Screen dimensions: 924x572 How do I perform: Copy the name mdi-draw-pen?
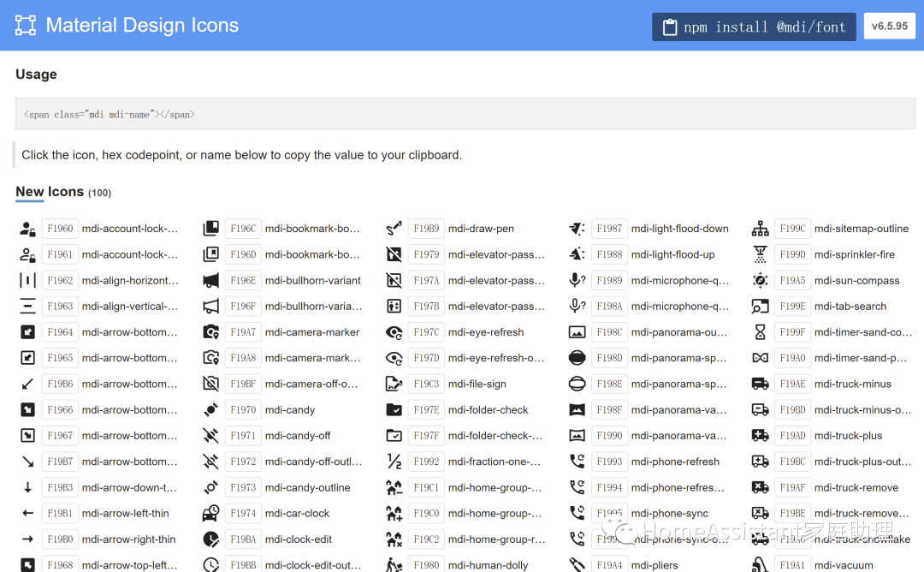point(481,229)
